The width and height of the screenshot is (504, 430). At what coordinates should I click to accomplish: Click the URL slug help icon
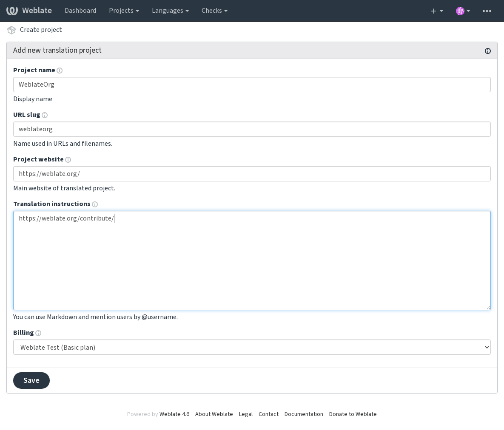click(x=45, y=115)
